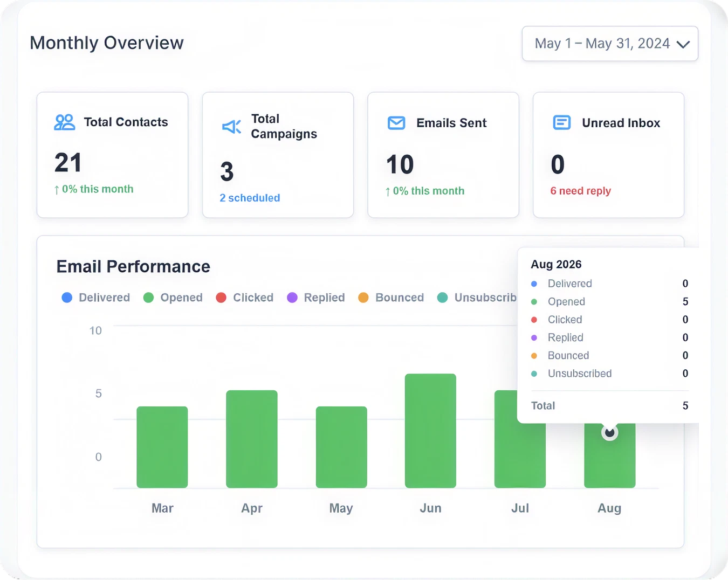Click the Total row in tooltip
The height and width of the screenshot is (580, 728).
click(609, 406)
